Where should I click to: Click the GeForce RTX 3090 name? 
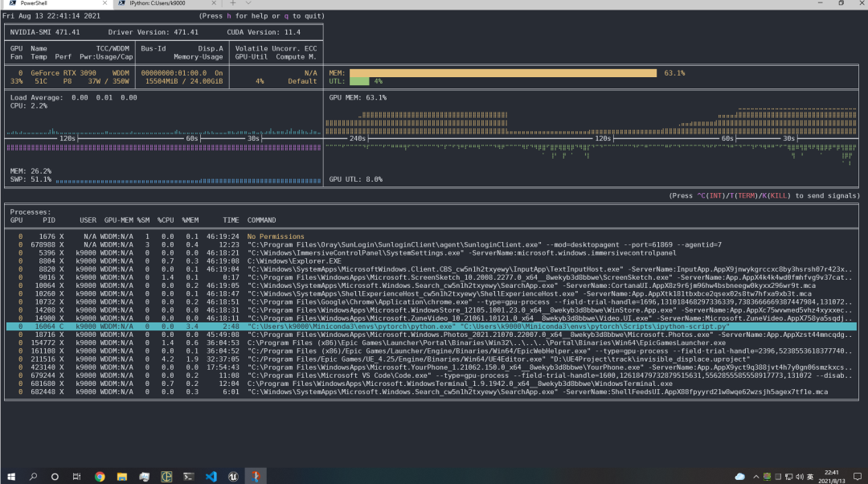pos(63,73)
